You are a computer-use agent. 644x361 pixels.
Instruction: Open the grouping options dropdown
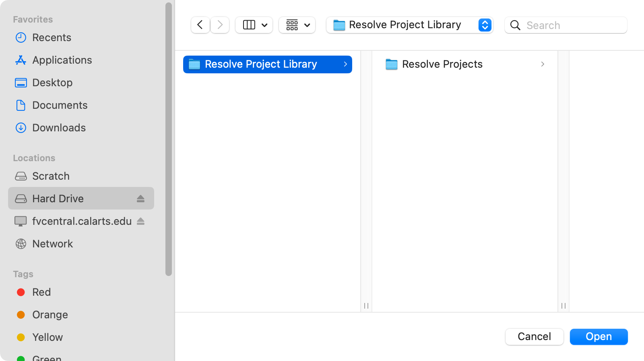point(297,25)
